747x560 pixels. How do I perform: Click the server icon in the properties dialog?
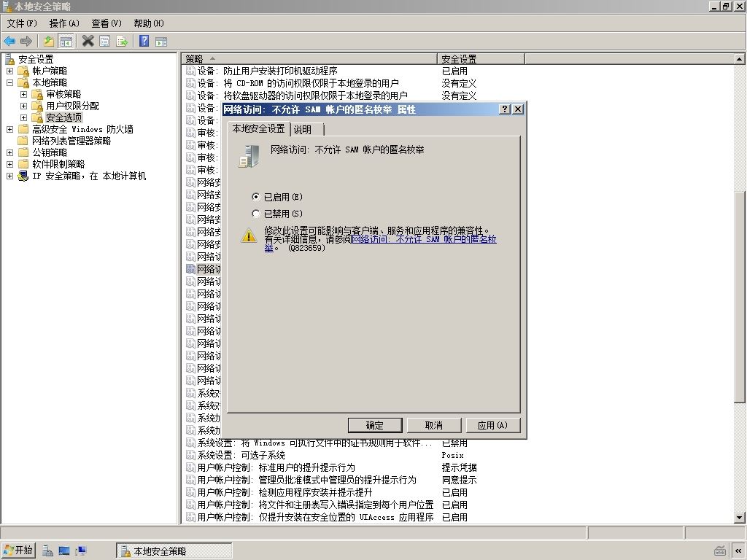pyautogui.click(x=249, y=157)
